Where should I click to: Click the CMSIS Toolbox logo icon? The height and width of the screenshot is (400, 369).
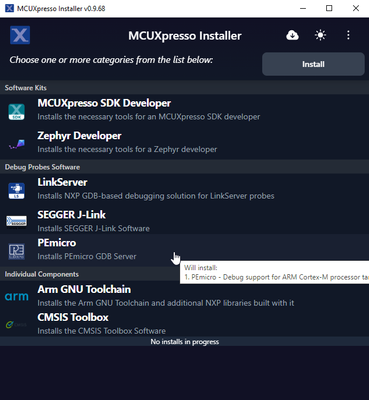(16, 324)
